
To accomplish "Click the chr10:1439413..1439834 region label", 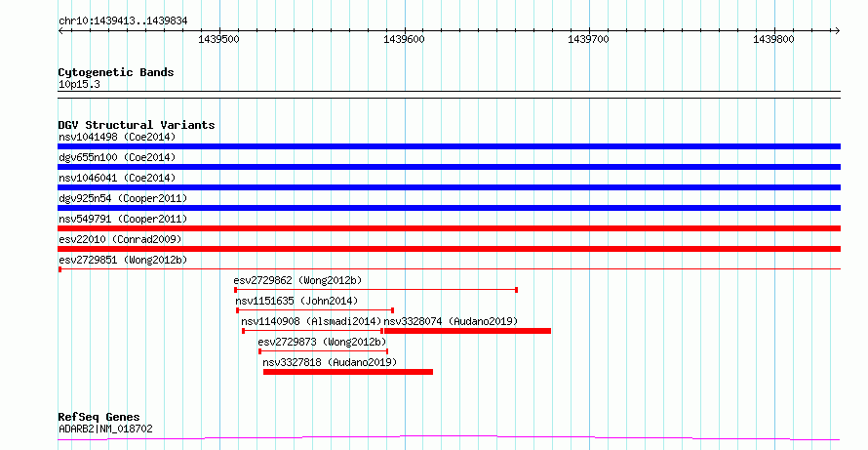I will coord(123,21).
